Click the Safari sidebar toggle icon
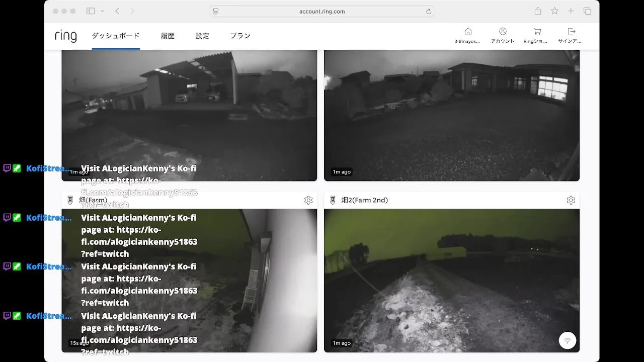Viewport: 644px width, 362px height. tap(91, 11)
